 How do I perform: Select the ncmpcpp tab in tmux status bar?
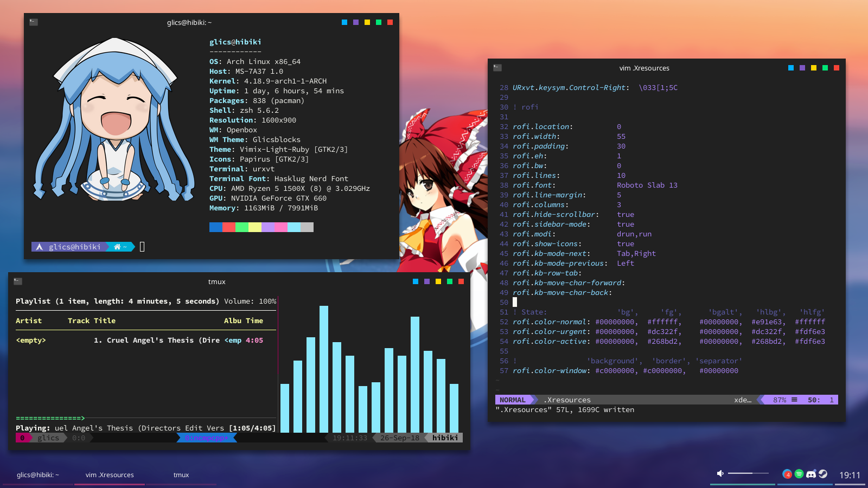tap(207, 438)
